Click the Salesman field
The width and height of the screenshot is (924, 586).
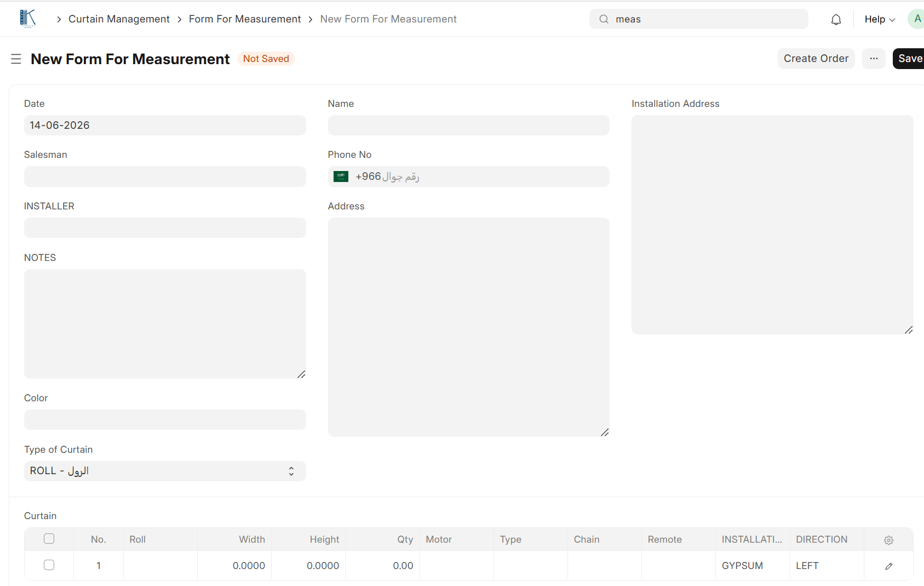tap(165, 177)
